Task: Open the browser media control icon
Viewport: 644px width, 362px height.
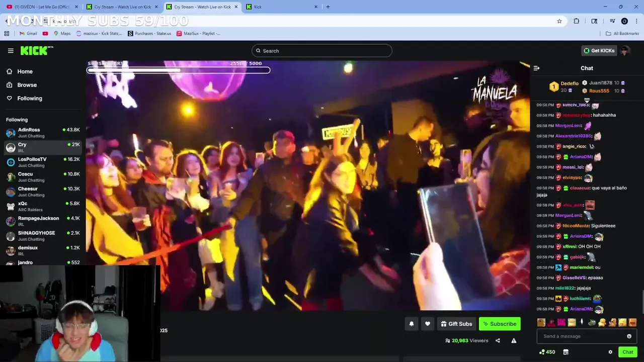Action: (x=612, y=21)
